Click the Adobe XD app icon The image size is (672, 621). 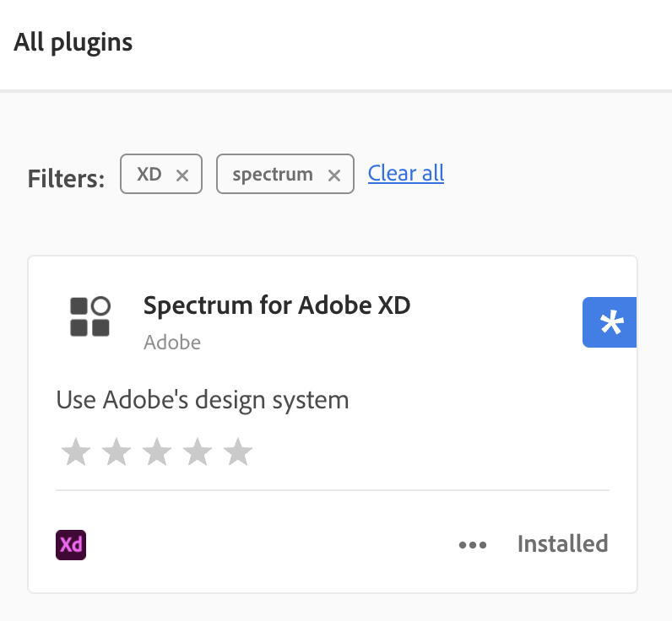(71, 545)
